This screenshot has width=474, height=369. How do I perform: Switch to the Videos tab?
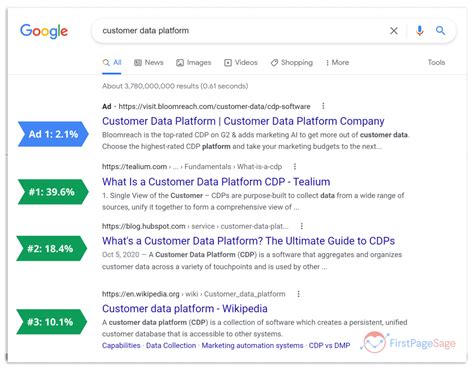pyautogui.click(x=241, y=62)
